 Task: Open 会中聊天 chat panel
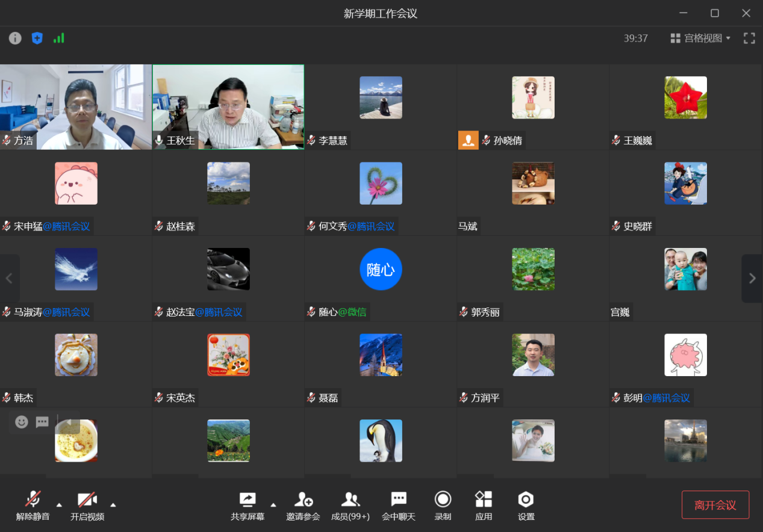coord(398,506)
